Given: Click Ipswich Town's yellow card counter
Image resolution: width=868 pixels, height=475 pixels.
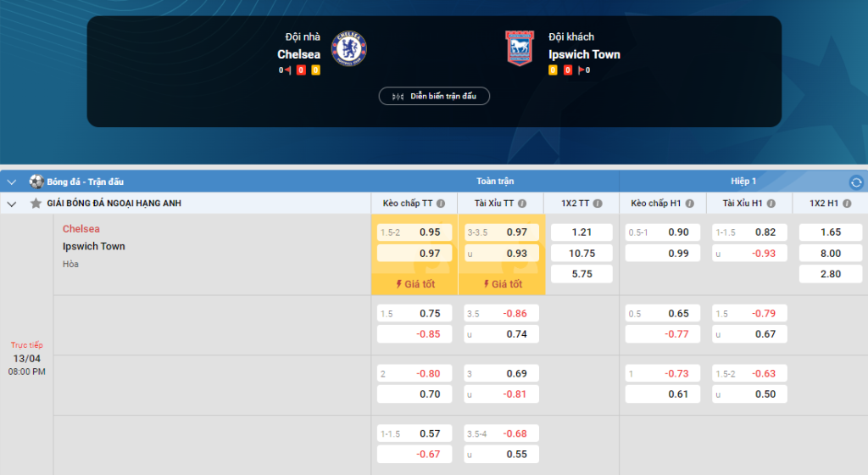Looking at the screenshot, I should (x=553, y=70).
